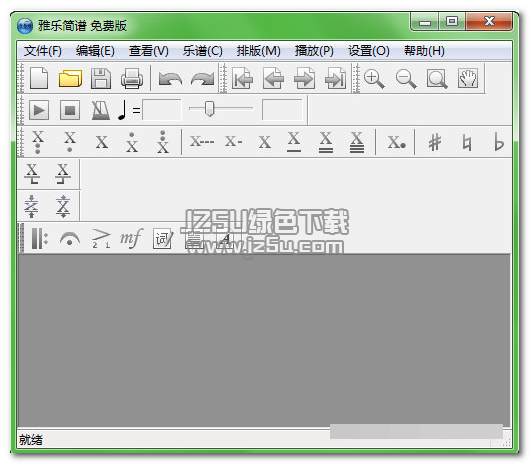Select the plain middle-octave note X

102,142
